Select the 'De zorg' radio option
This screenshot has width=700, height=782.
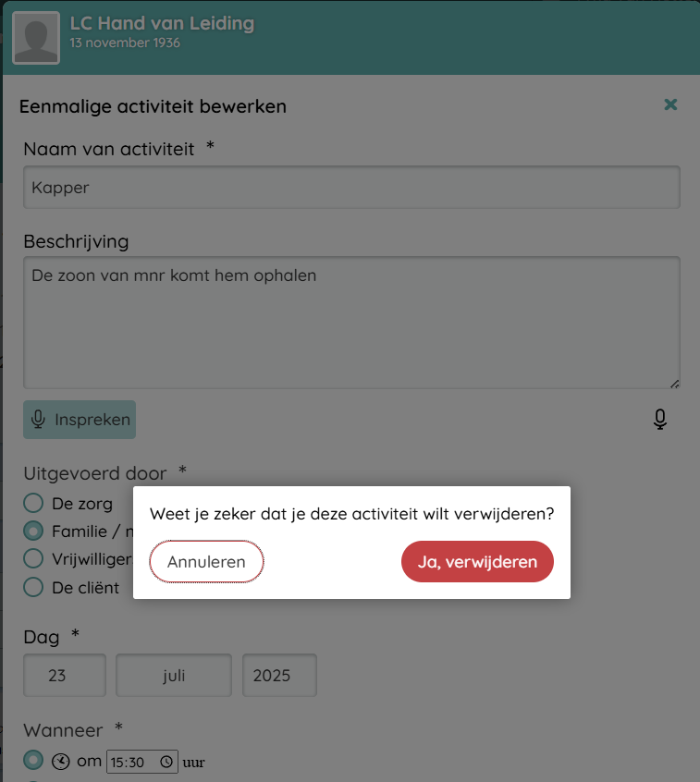click(33, 504)
